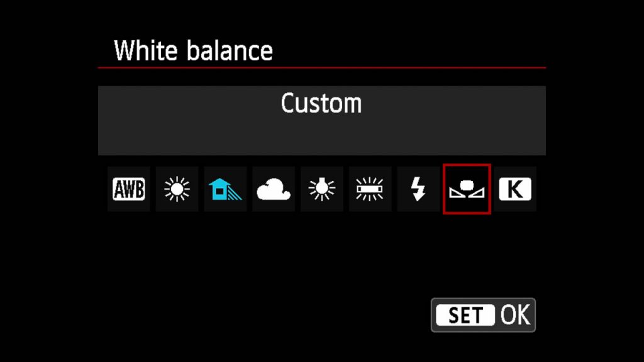
Task: Switch back to auto mode via AWB
Action: pyautogui.click(x=128, y=189)
